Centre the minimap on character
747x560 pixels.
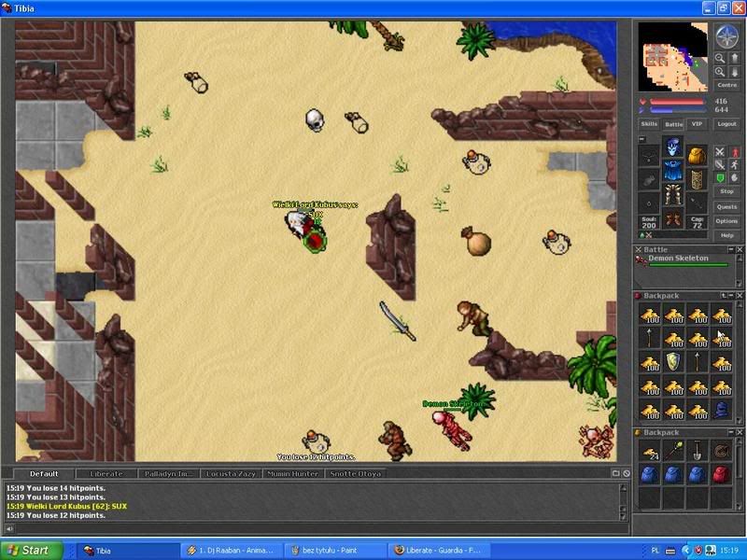point(727,85)
